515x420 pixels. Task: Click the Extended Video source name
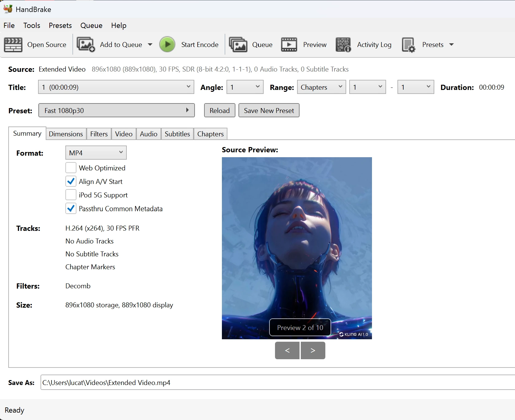(x=62, y=69)
